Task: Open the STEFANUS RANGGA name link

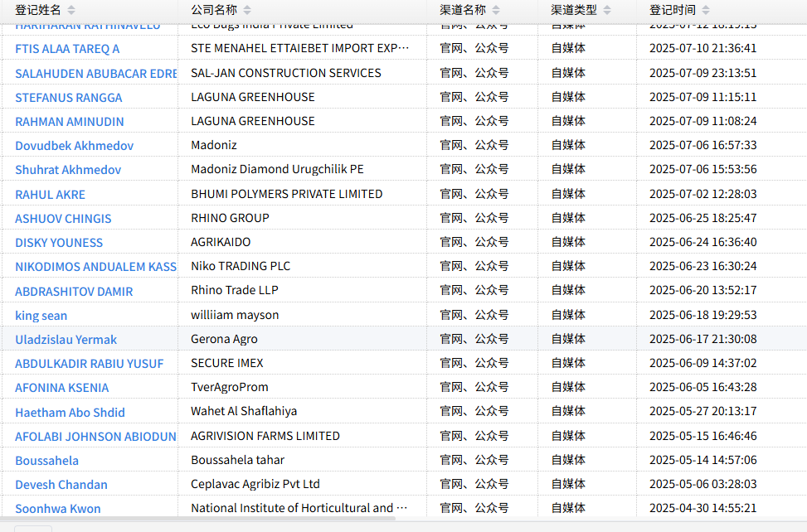Action: [68, 98]
